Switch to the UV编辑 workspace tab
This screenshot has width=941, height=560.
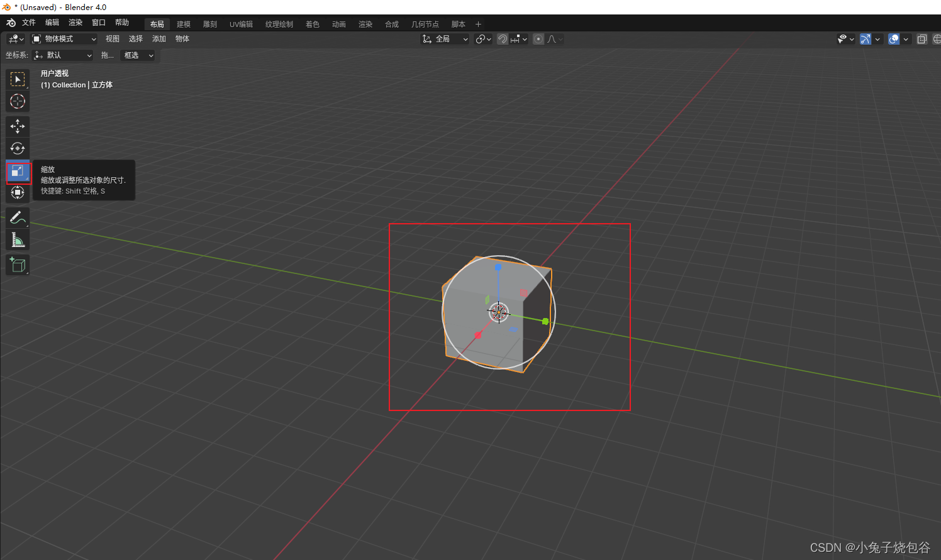[x=241, y=25]
